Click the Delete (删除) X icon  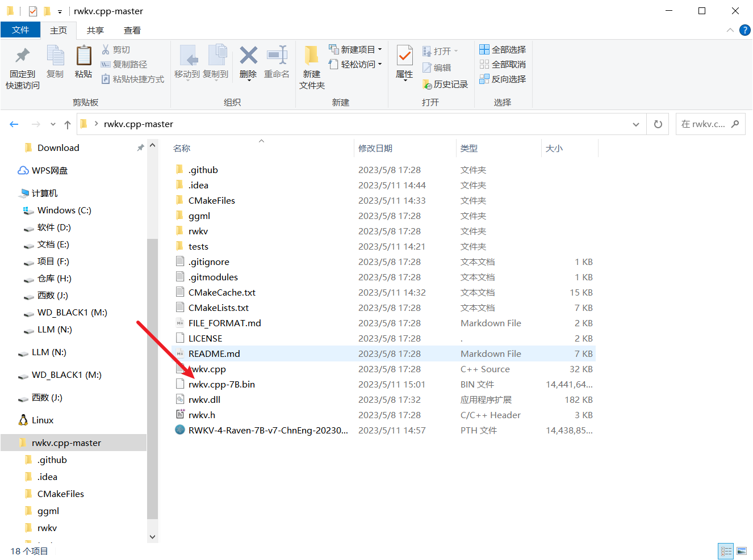[x=248, y=56]
